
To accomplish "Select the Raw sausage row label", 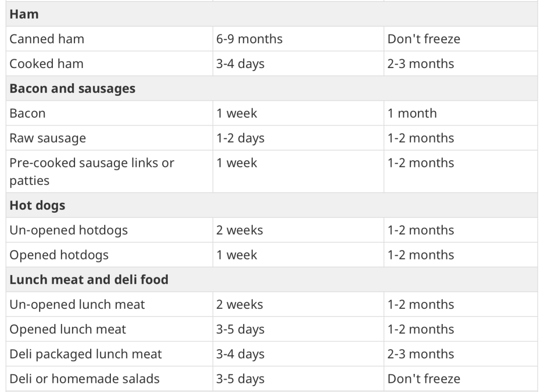I will (x=48, y=138).
